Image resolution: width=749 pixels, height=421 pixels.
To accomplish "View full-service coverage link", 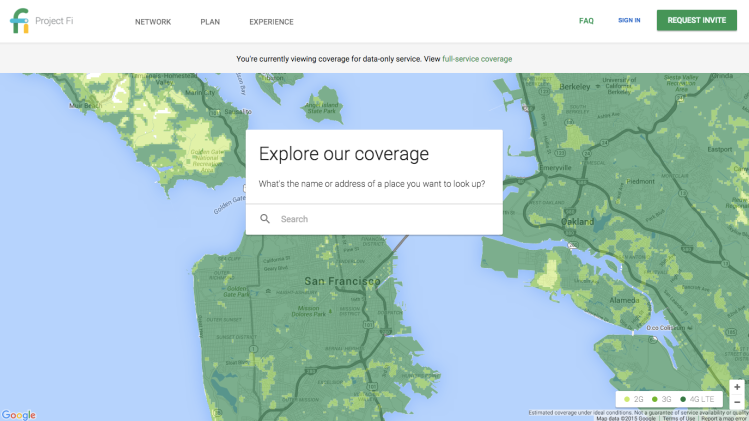I will pyautogui.click(x=477, y=59).
